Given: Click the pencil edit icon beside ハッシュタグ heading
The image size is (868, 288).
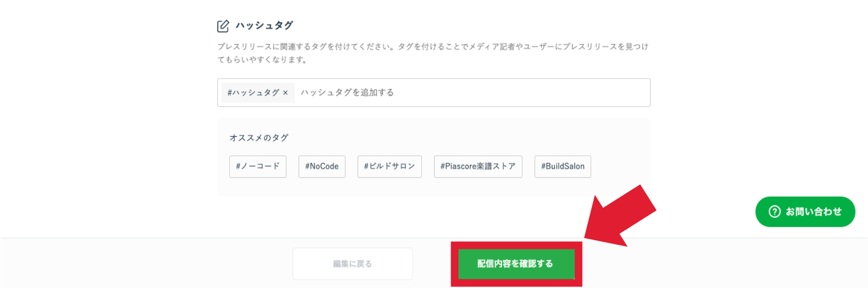Looking at the screenshot, I should [223, 26].
